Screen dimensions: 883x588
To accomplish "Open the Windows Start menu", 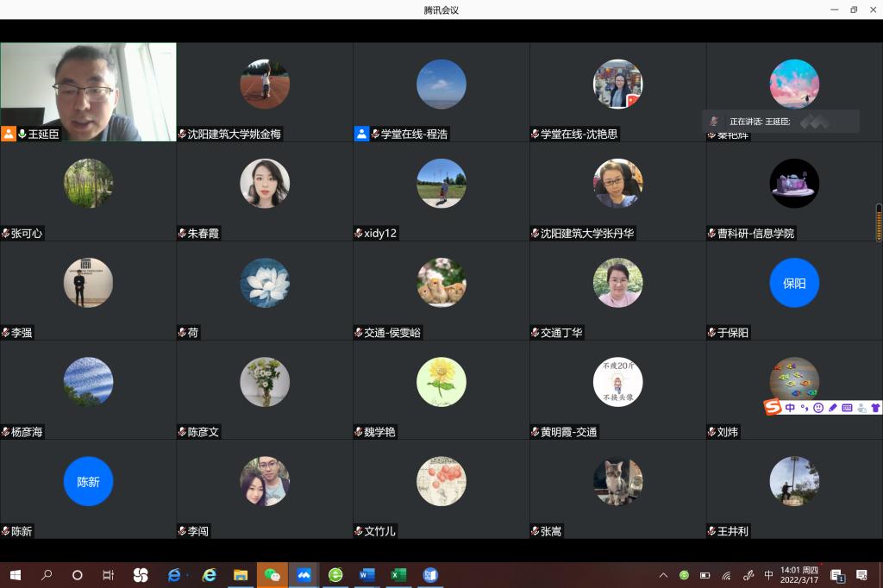I will point(16,575).
